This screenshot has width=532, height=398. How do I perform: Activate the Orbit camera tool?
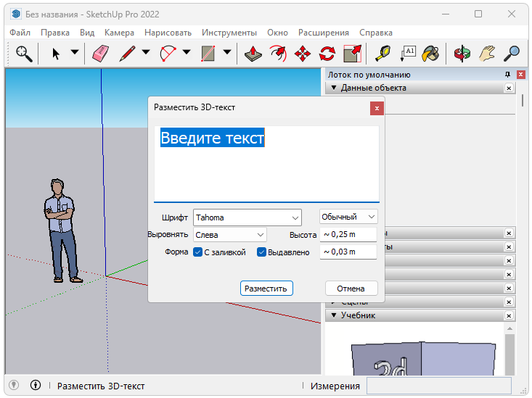pos(462,53)
